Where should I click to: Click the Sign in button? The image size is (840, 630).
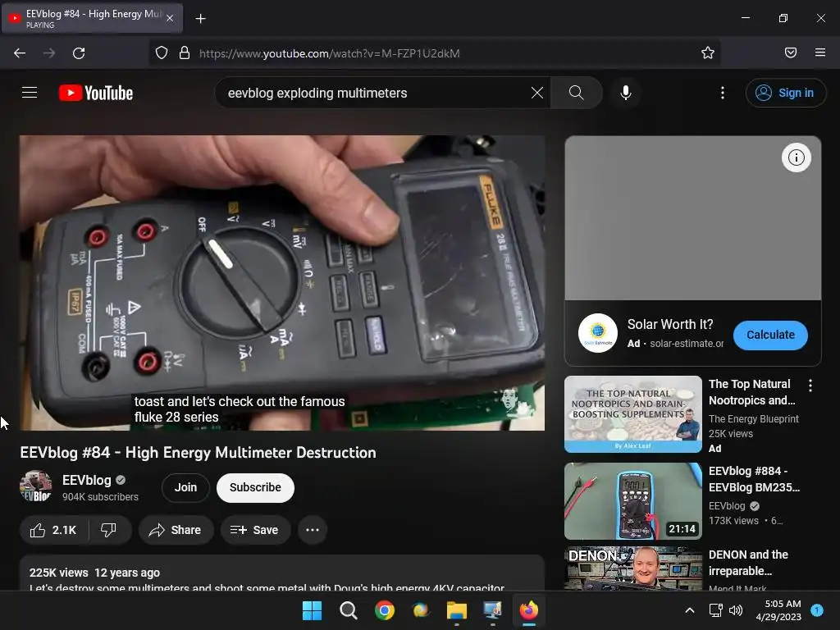tap(785, 93)
